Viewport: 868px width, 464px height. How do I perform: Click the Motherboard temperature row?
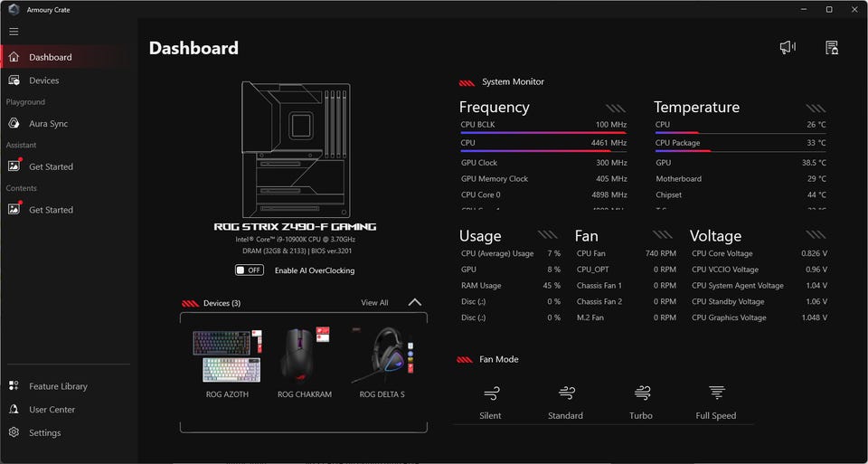pyautogui.click(x=741, y=179)
